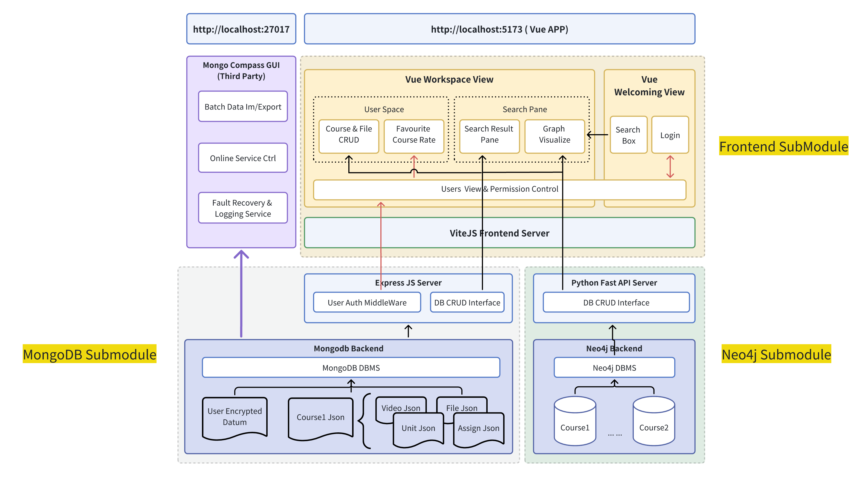Click the purple upward arrow to Mongo Compass
The image size is (868, 477).
click(x=241, y=293)
